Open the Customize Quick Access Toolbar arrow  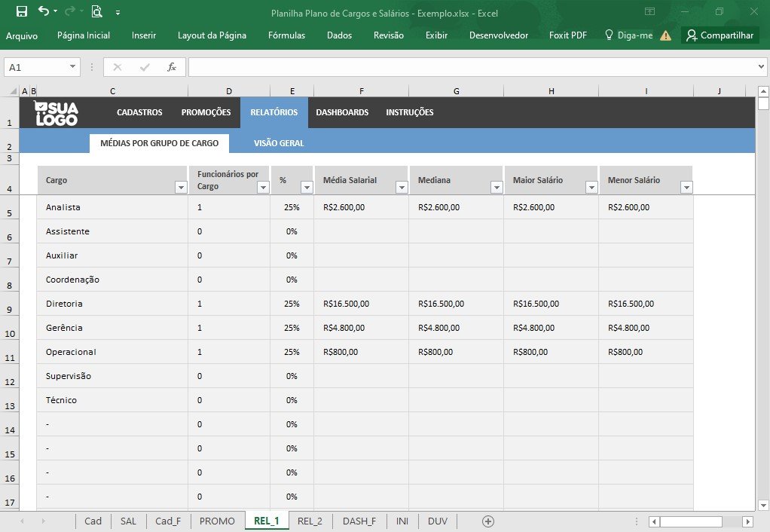(118, 13)
